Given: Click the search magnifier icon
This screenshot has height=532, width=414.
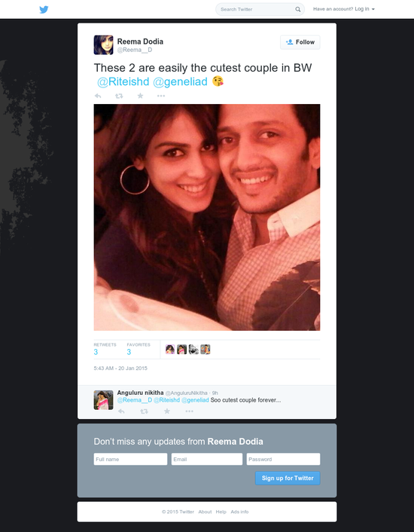Looking at the screenshot, I should coord(298,10).
